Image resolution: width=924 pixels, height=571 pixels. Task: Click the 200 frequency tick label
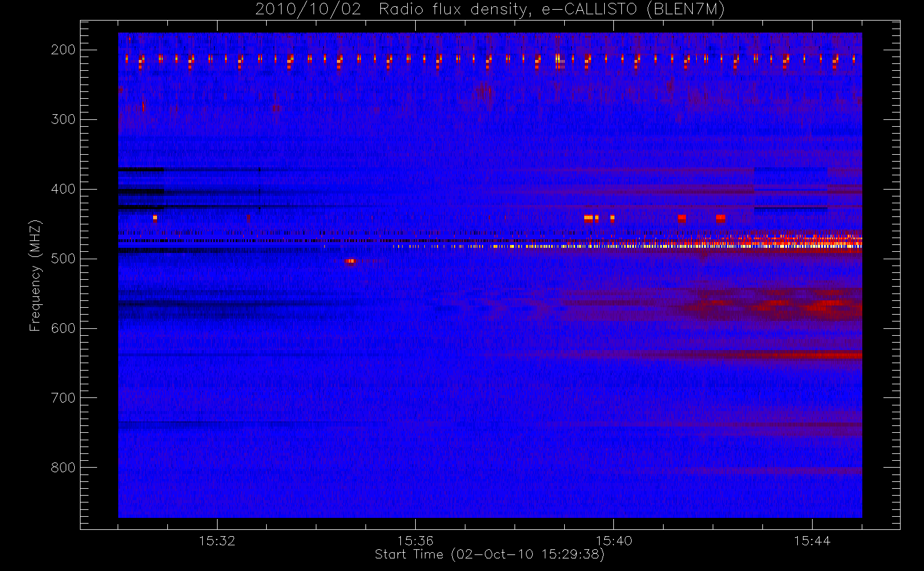(63, 50)
